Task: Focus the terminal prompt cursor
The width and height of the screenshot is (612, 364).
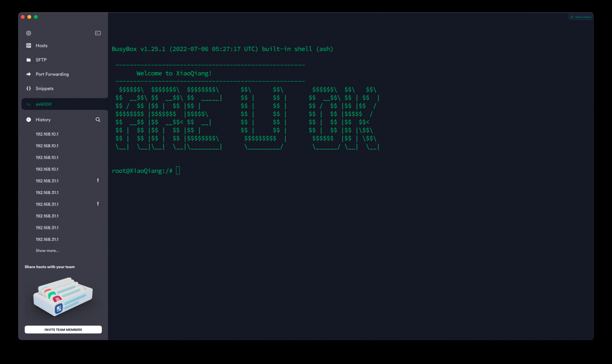Action: 178,171
